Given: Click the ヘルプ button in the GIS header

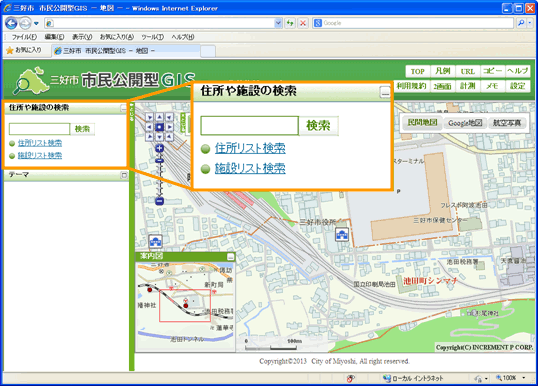Looking at the screenshot, I should (518, 72).
